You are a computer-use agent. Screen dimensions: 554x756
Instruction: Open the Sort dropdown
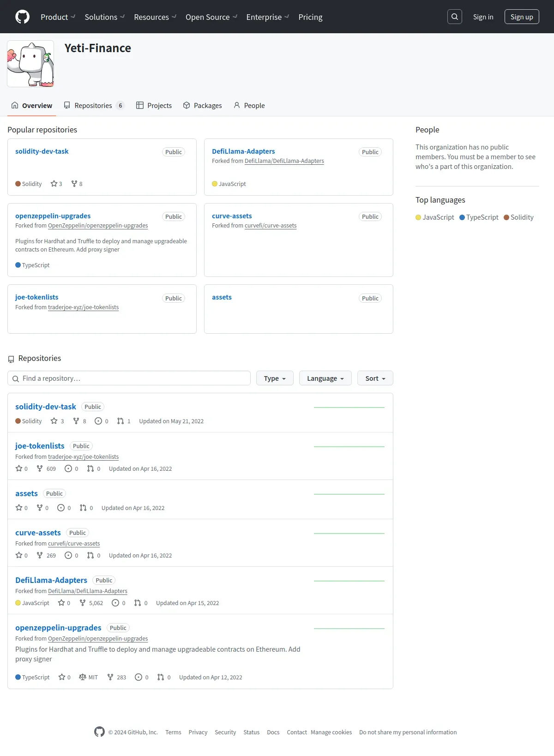pos(375,378)
